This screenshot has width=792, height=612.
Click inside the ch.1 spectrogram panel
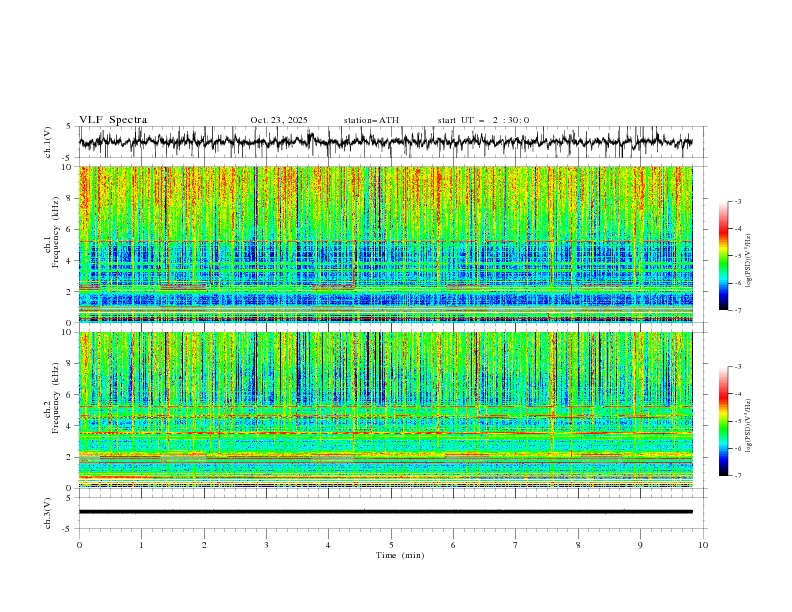coord(386,244)
